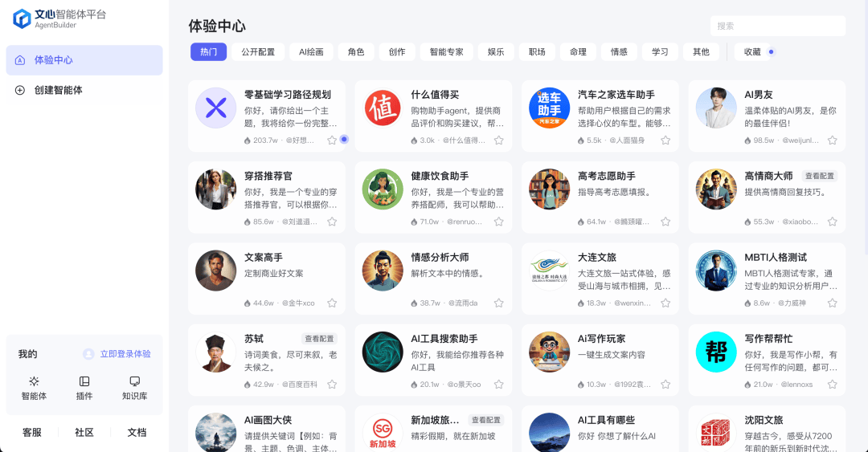Open 体验中心 in the sidebar
The width and height of the screenshot is (868, 452).
click(x=84, y=59)
